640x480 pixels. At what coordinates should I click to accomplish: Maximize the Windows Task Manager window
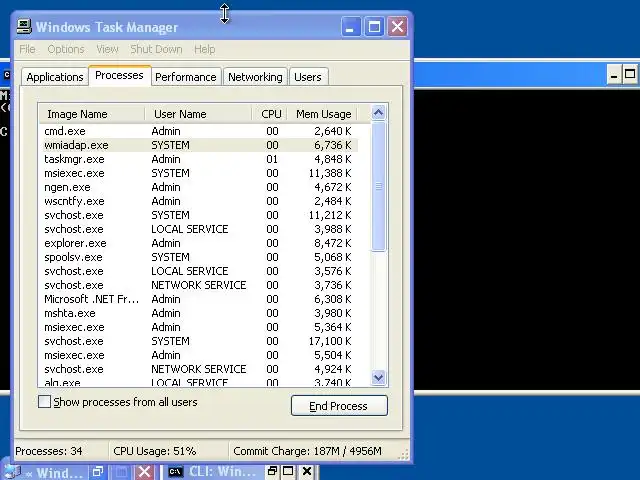pos(374,27)
